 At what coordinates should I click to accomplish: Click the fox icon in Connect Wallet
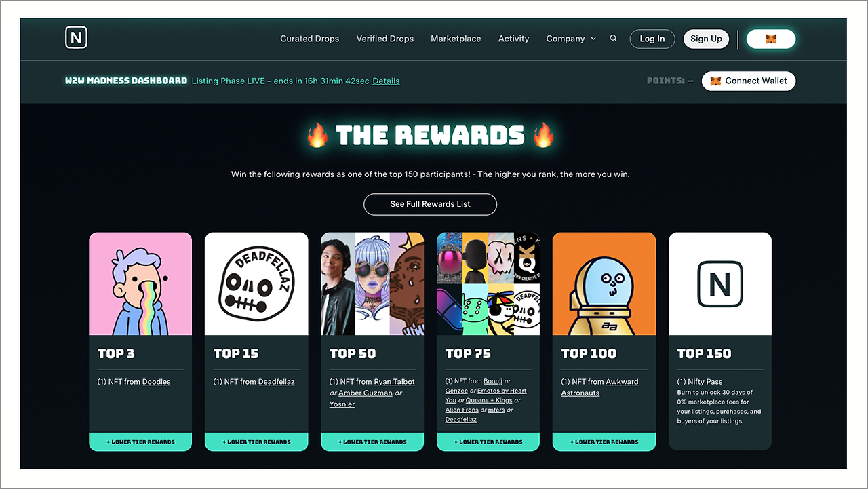[x=715, y=81]
